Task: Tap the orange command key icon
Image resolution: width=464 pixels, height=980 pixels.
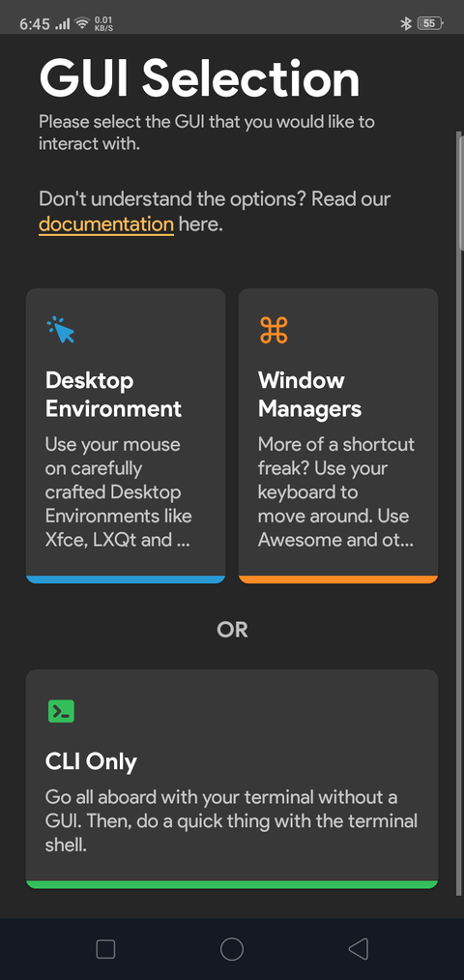Action: click(x=274, y=329)
